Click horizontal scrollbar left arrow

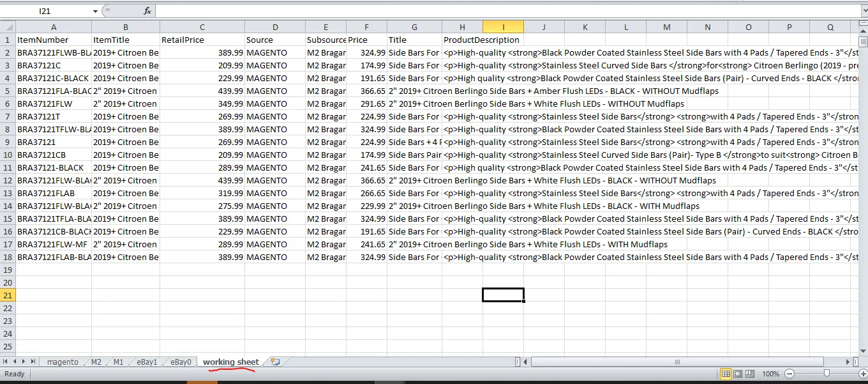tap(526, 362)
